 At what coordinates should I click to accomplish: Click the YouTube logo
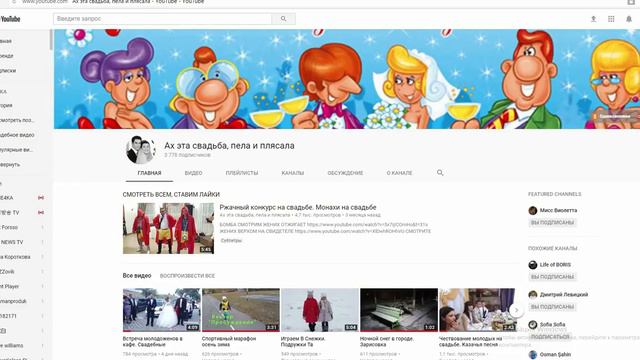[10, 19]
